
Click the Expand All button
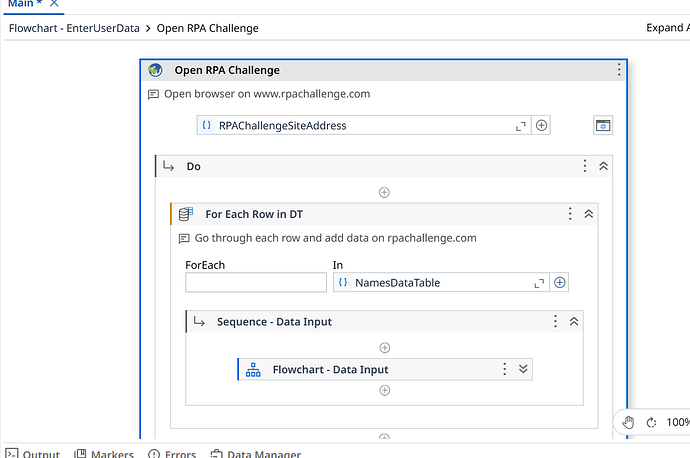(x=667, y=28)
